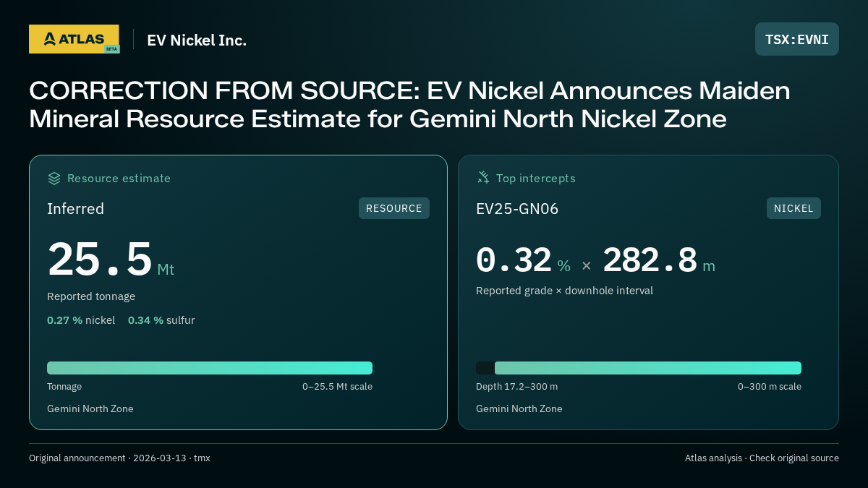Click 'Reported grade × downhole interval' caption
The image size is (868, 488).
[564, 291]
